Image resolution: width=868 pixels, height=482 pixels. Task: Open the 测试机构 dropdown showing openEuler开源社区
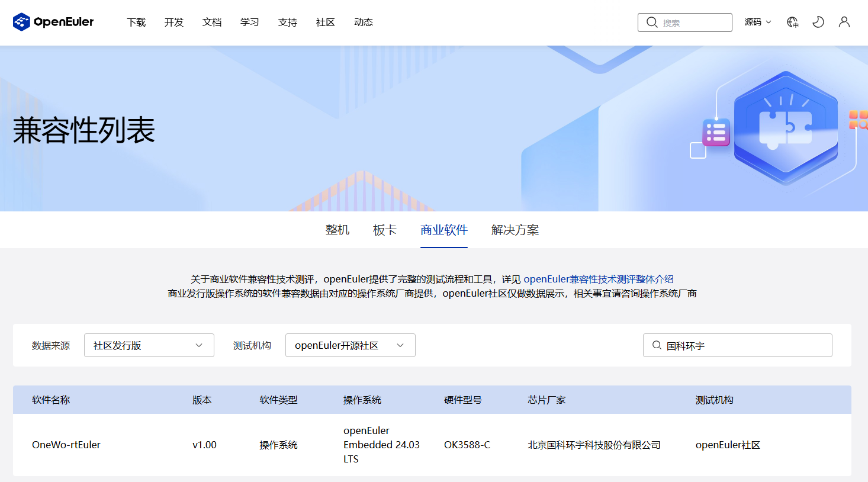tap(351, 345)
